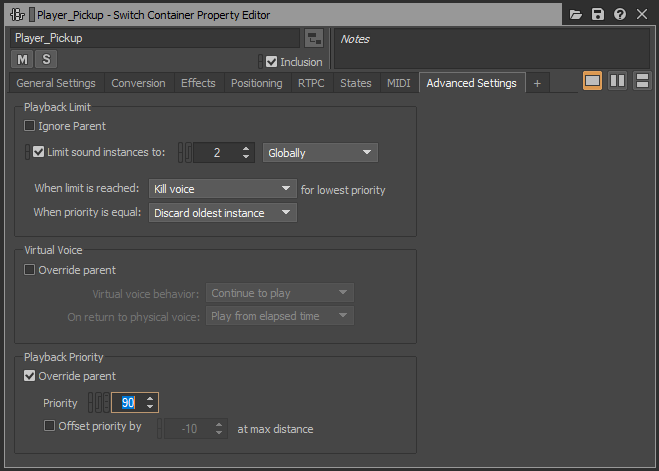
Task: Enable Ignore Parent checkbox
Action: pos(30,127)
